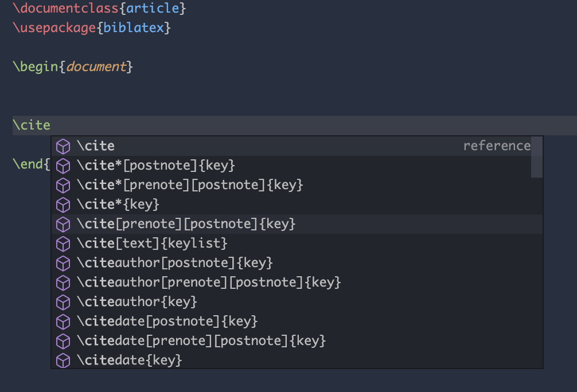The height and width of the screenshot is (392, 577).
Task: Click the cube icon for \citeauthor{key}
Action: tap(63, 301)
